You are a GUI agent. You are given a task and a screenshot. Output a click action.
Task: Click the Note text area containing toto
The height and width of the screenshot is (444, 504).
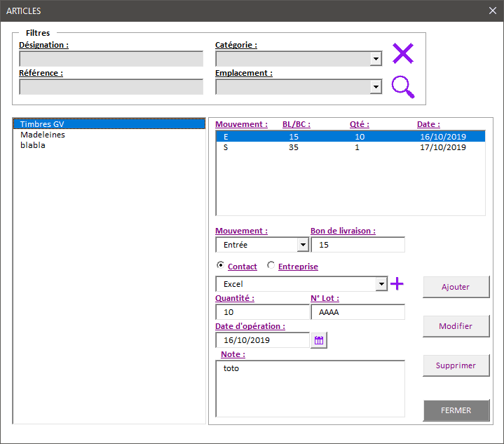click(310, 388)
